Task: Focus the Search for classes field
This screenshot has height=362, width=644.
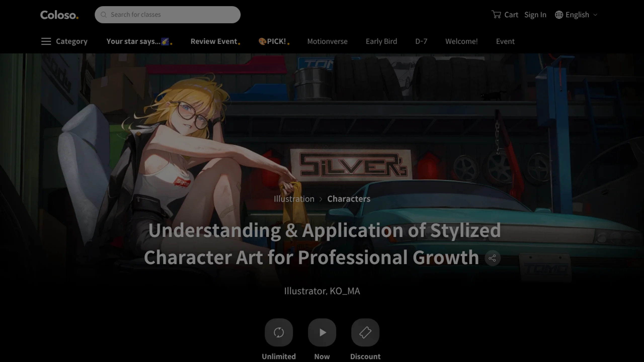Action: click(168, 15)
